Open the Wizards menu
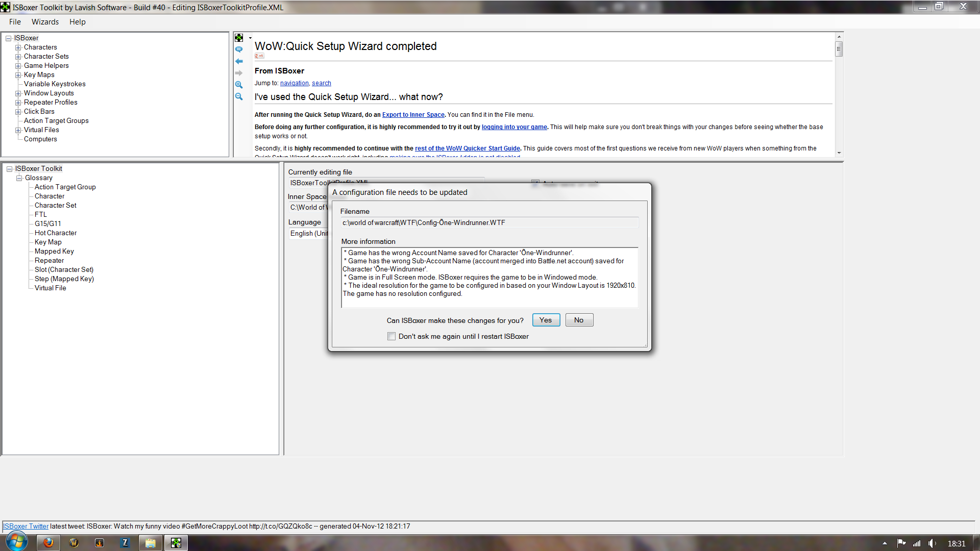The width and height of the screenshot is (980, 551). (45, 22)
